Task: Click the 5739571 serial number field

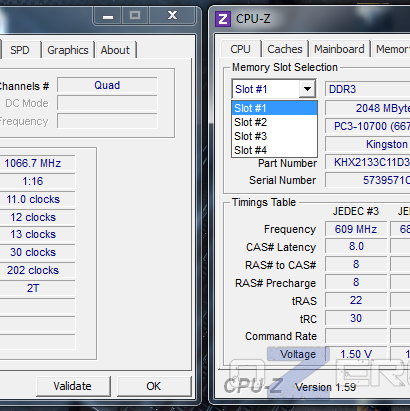Action: coord(368,180)
